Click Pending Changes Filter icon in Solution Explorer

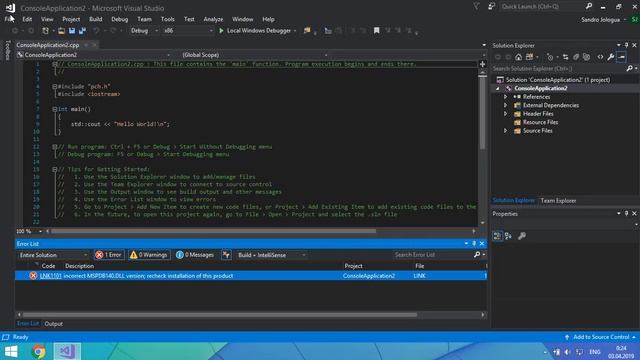click(550, 57)
